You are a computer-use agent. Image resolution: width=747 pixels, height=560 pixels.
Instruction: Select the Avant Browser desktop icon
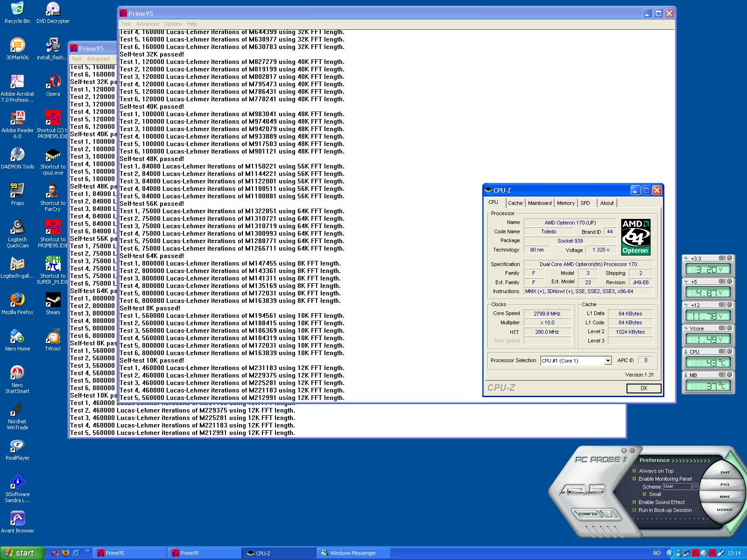(x=17, y=522)
